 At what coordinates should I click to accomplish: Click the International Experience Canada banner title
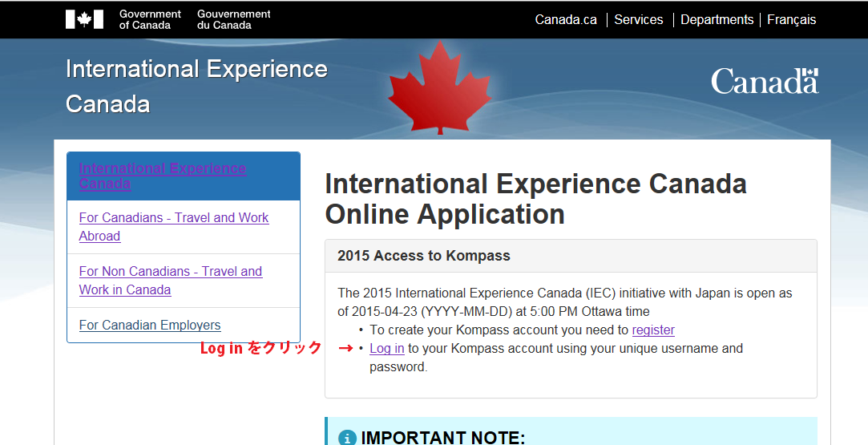(x=196, y=87)
